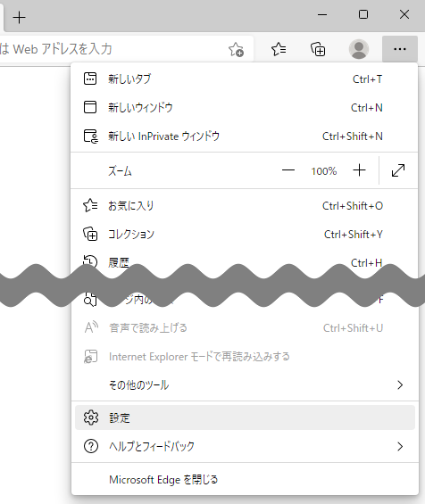This screenshot has width=425, height=504.
Task: Click the 100% zoom value
Action: [x=323, y=171]
